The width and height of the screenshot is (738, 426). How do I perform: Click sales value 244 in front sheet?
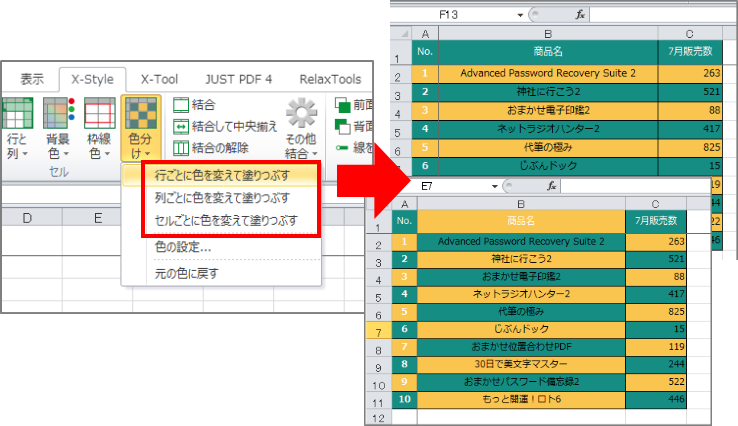point(656,364)
